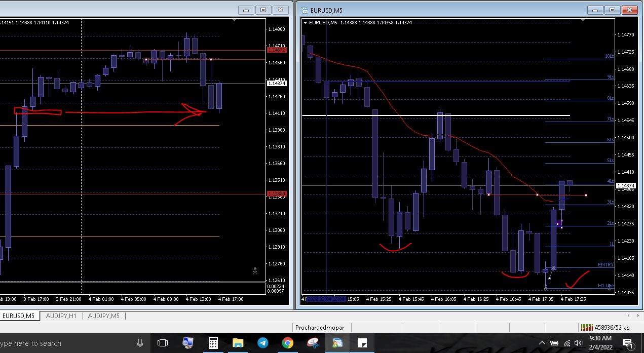Launch Google Chrome from the taskbar
Screen dimensions: 644x353
[287, 343]
